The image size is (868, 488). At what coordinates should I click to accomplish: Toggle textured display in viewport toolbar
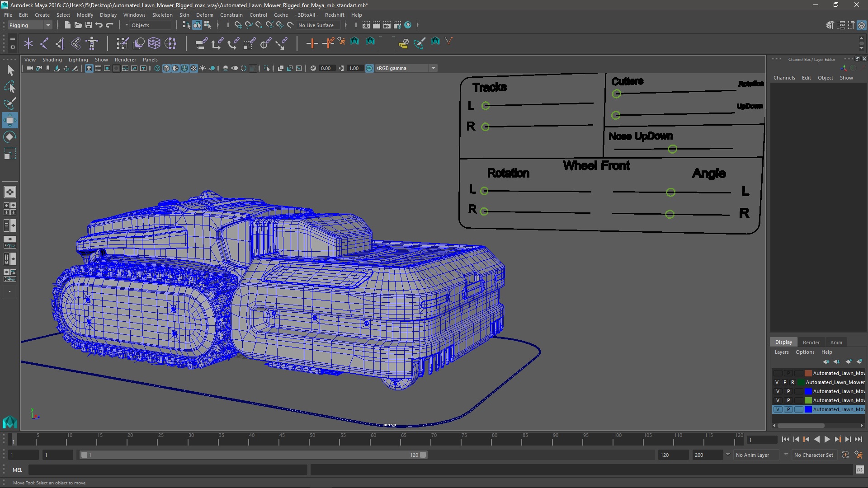click(x=193, y=69)
